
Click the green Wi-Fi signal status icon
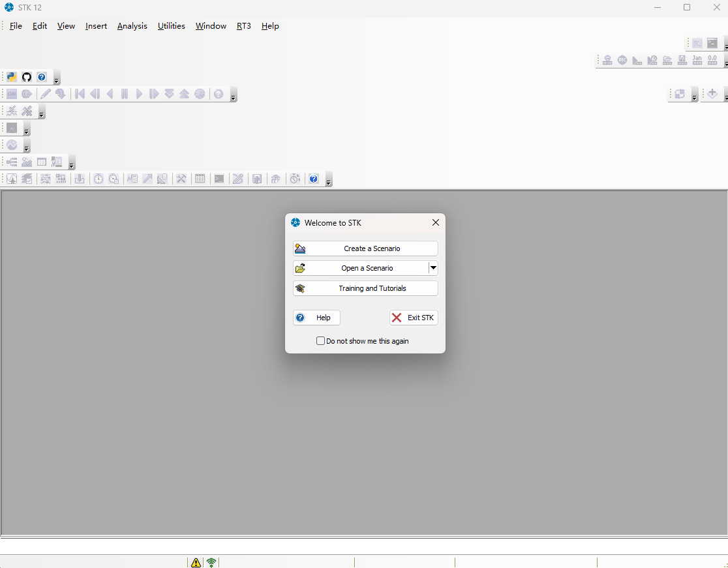(x=211, y=562)
